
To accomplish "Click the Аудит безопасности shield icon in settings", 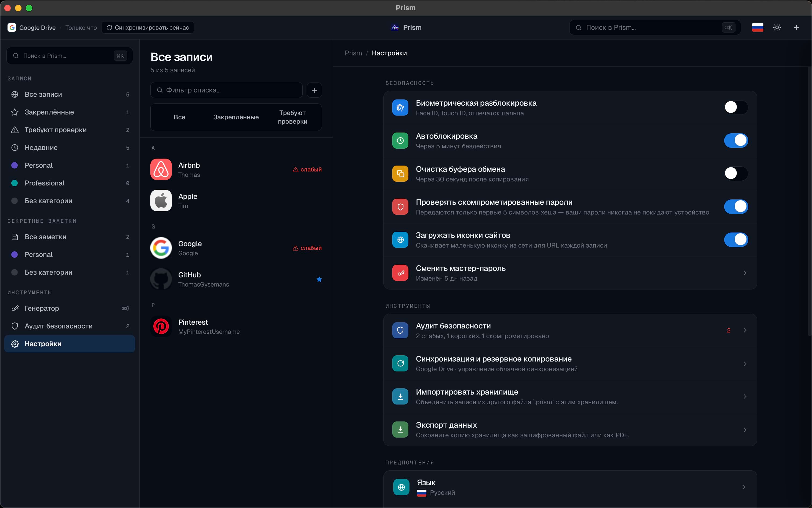I will click(400, 330).
